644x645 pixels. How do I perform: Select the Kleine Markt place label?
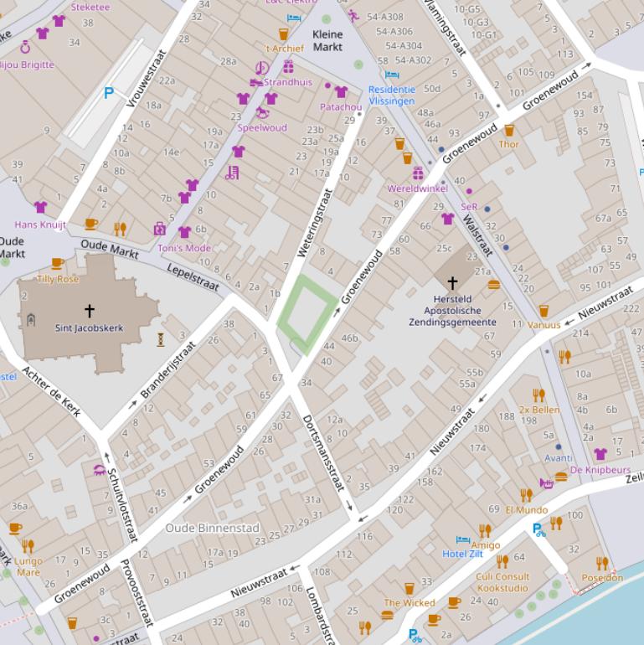point(327,40)
